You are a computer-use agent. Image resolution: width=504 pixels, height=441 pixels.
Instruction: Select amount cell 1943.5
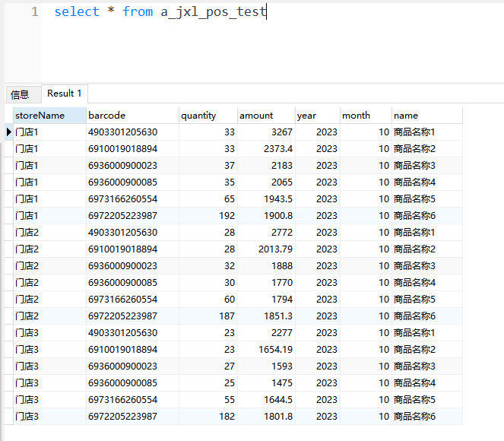click(266, 199)
